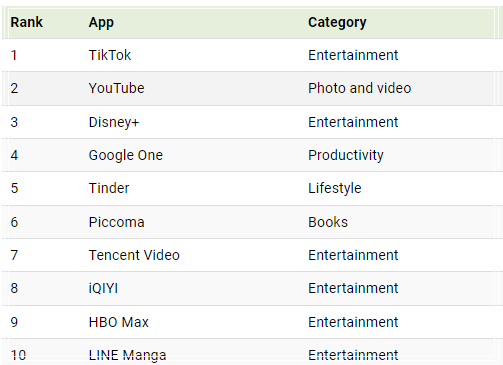This screenshot has height=365, width=503.
Task: Select the Productivity category cell
Action: (x=346, y=155)
